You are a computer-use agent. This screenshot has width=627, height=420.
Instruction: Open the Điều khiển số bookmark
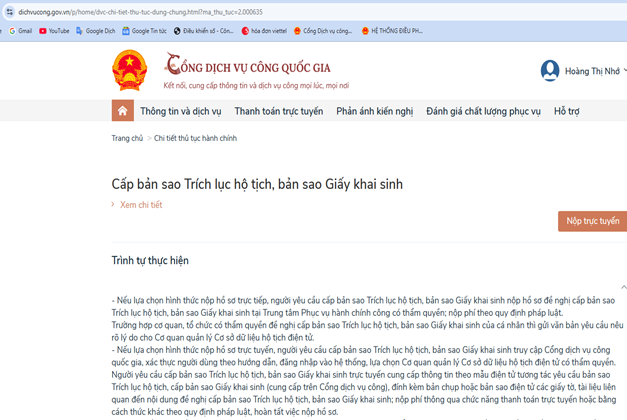tap(204, 31)
